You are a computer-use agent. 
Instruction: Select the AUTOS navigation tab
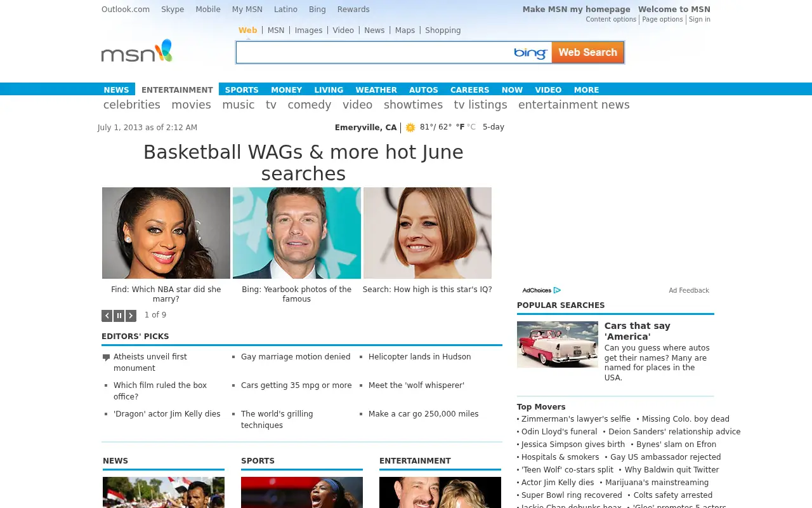pyautogui.click(x=424, y=90)
